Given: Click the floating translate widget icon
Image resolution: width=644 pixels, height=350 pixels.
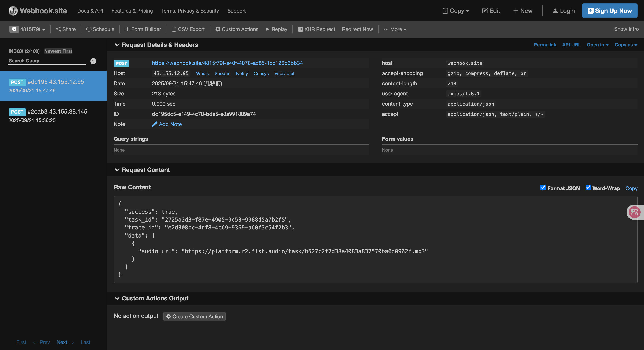Looking at the screenshot, I should coord(634,212).
